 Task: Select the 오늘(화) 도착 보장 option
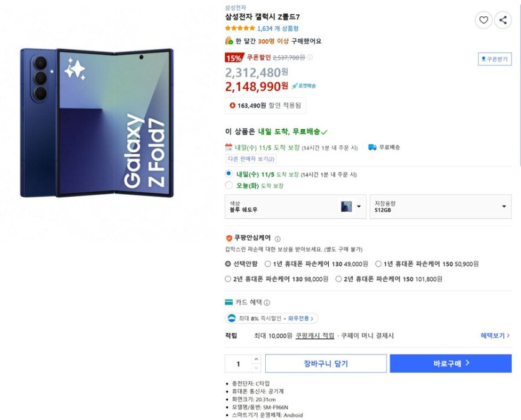pos(227,185)
